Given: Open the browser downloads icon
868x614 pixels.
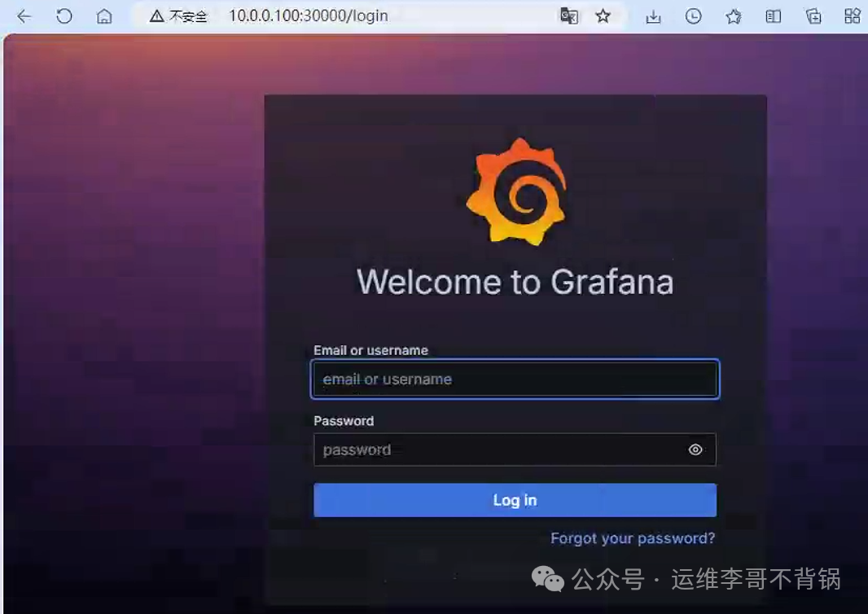Looking at the screenshot, I should click(653, 16).
